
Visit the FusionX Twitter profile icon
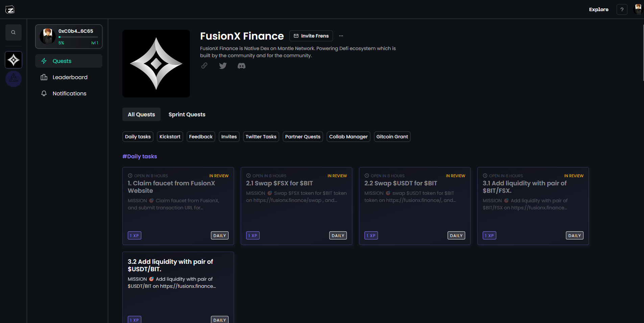click(x=223, y=66)
